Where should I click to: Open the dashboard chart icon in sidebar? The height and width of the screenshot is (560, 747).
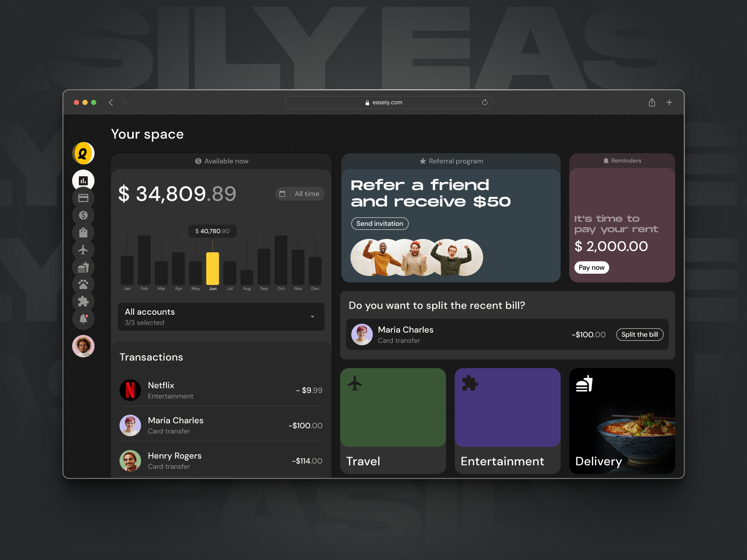pos(83,181)
